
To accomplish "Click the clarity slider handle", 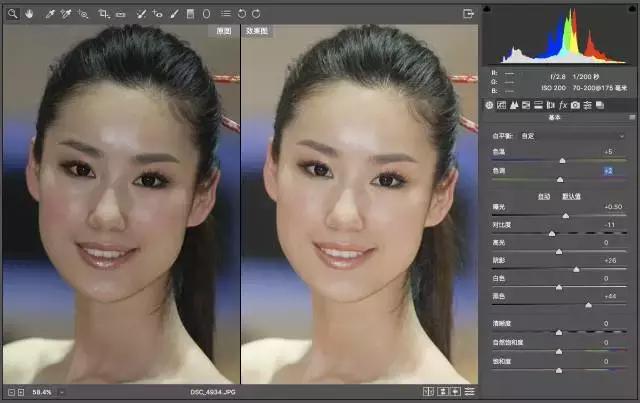I will tap(559, 332).
